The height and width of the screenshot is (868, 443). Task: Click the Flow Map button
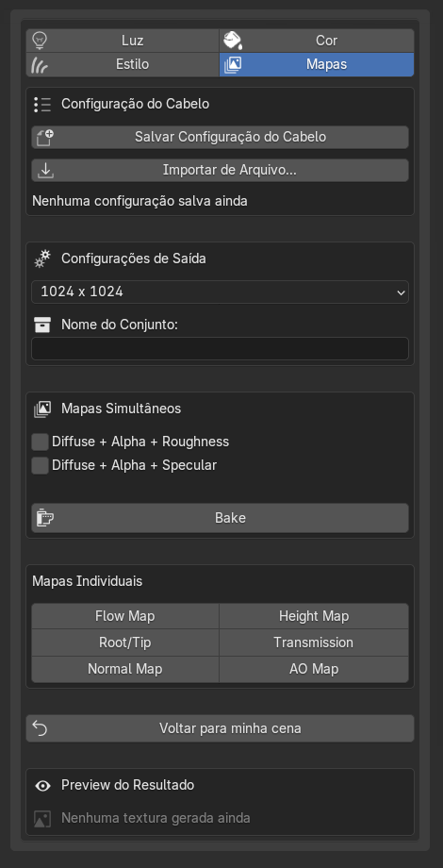pos(125,616)
